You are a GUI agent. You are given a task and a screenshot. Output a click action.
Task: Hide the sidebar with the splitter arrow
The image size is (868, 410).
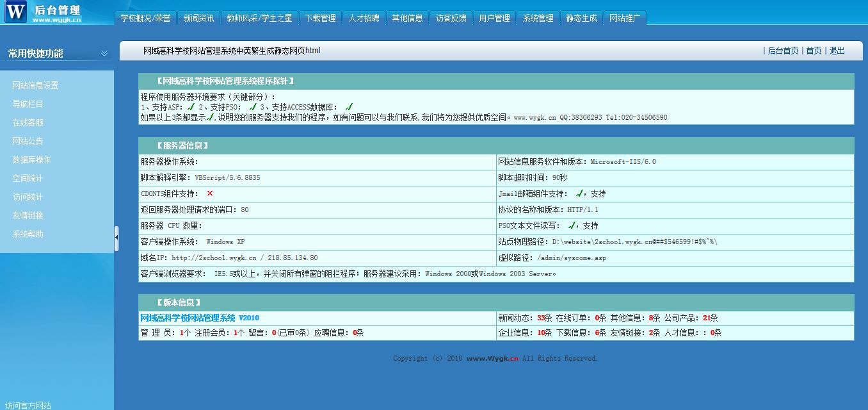coord(117,238)
